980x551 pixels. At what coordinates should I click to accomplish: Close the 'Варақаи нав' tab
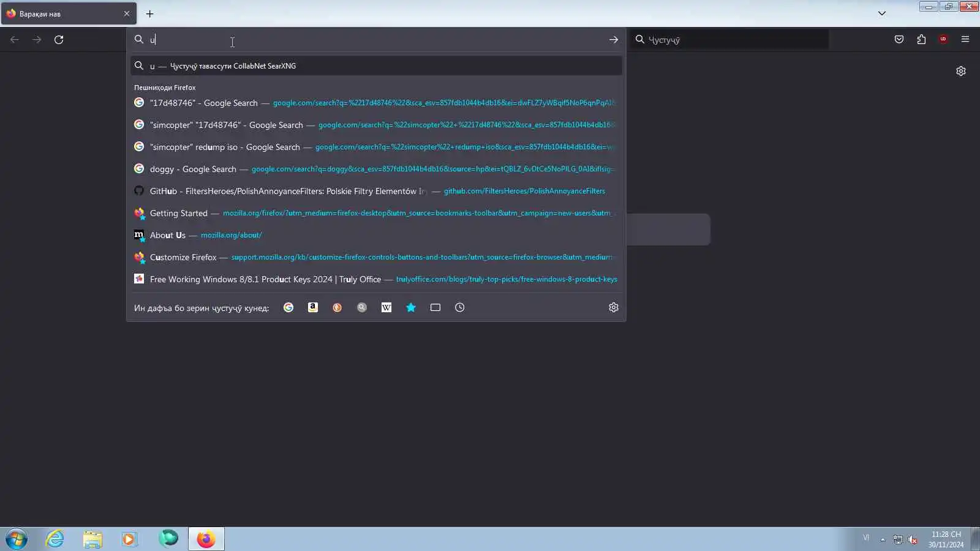click(x=127, y=13)
